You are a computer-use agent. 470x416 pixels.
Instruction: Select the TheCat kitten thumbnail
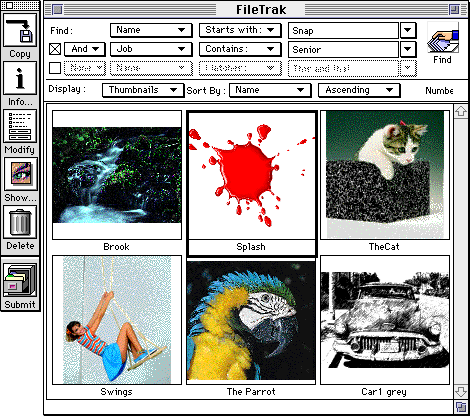click(385, 175)
